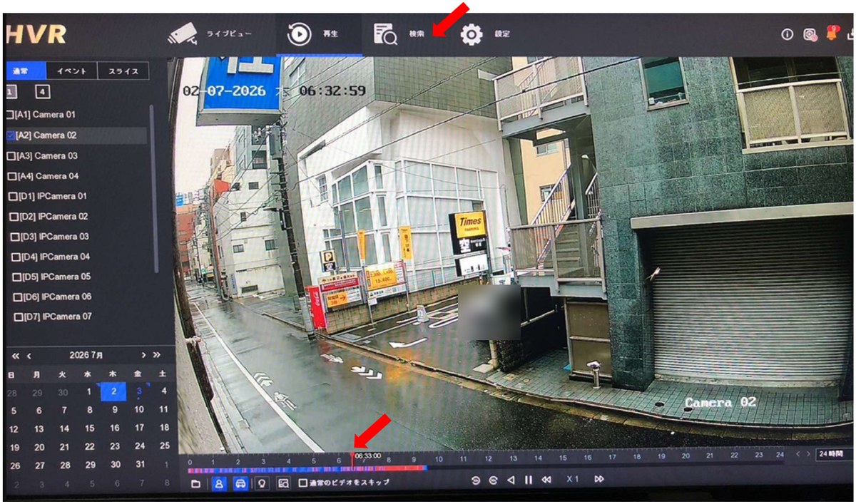Select the イベント event tab
This screenshot has height=504, width=856.
tap(71, 71)
